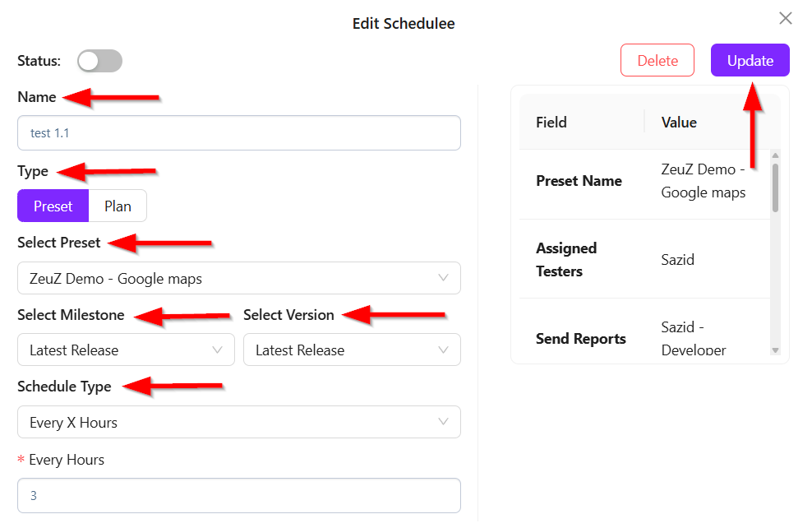
Task: Expand the Select Version dropdown
Action: 352,350
